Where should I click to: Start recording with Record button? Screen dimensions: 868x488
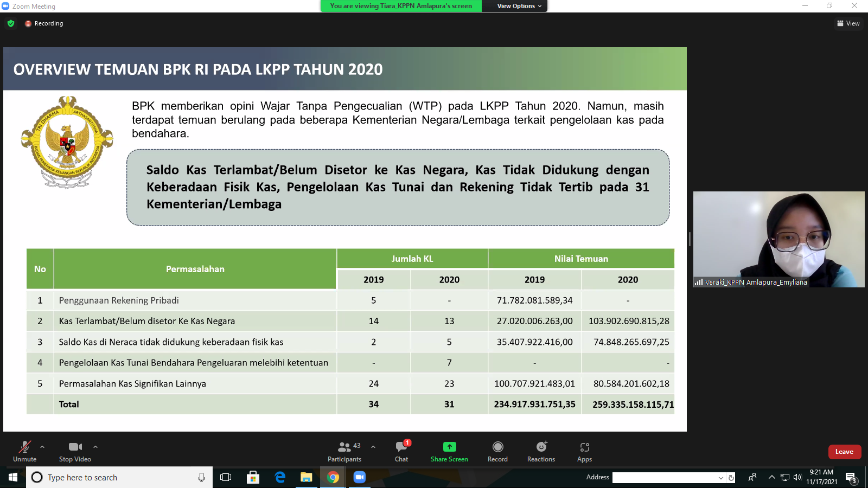[497, 451]
